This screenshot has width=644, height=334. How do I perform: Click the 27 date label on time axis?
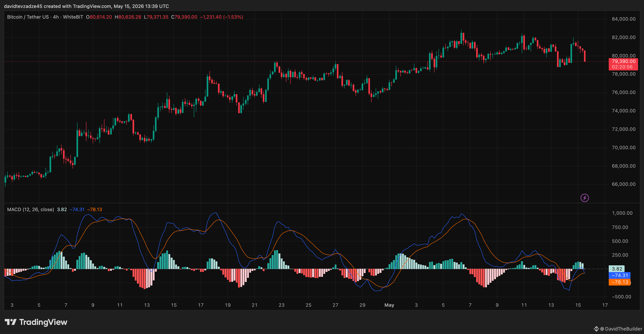coord(335,305)
